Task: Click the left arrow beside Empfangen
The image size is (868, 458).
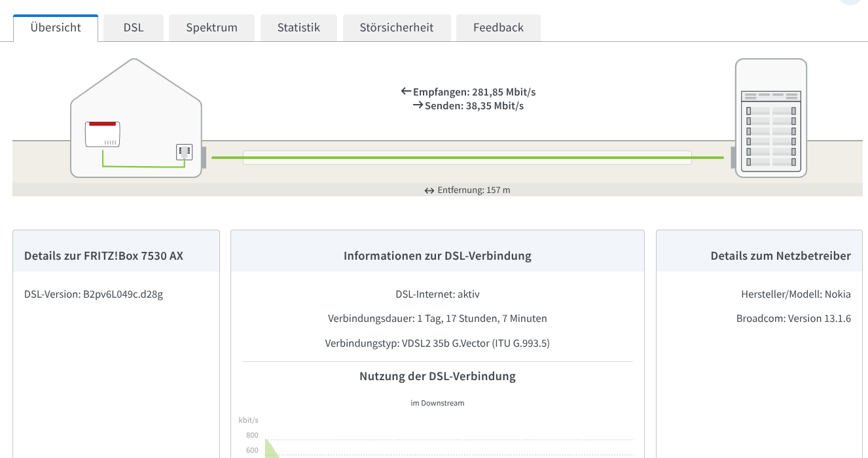Action: click(406, 92)
